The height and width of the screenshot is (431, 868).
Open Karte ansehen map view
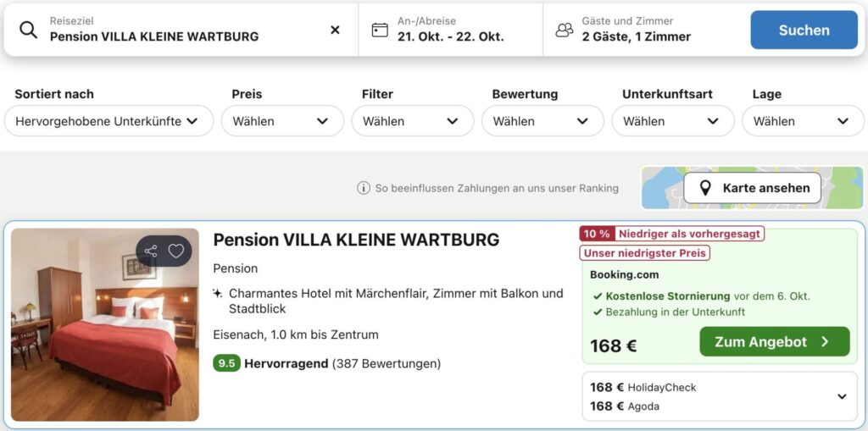tap(753, 188)
